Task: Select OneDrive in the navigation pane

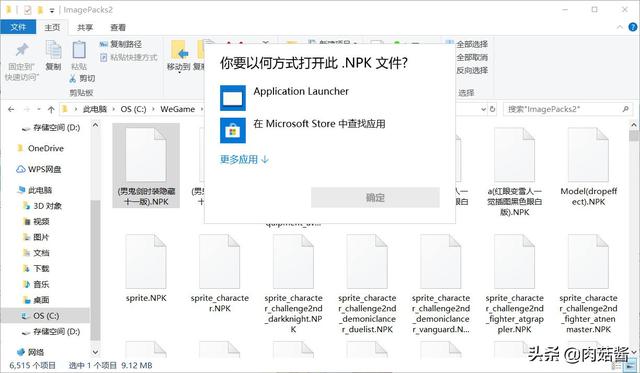Action: (x=46, y=149)
